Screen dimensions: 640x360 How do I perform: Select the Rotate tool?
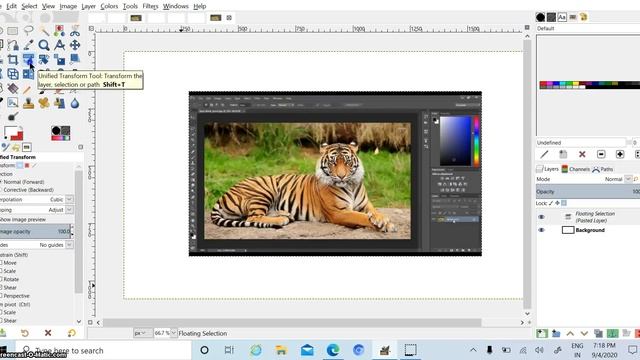[x=44, y=60]
